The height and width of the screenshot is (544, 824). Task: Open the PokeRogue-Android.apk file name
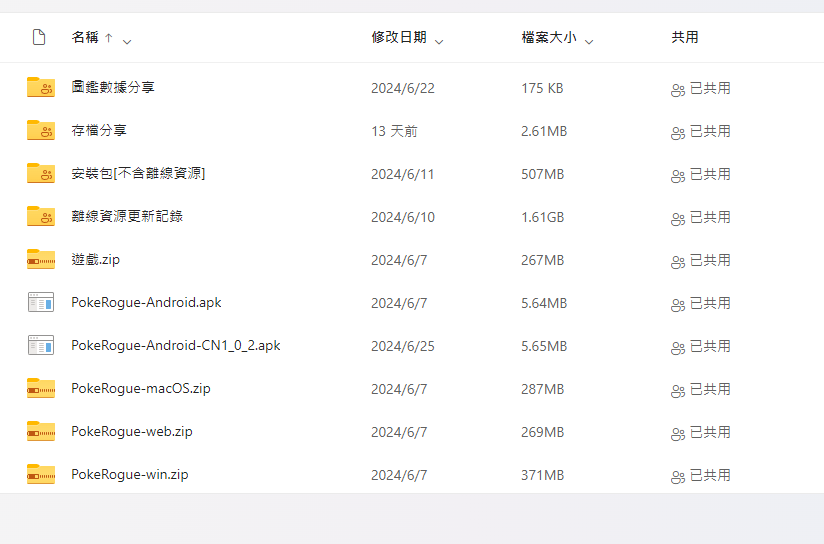pos(146,302)
